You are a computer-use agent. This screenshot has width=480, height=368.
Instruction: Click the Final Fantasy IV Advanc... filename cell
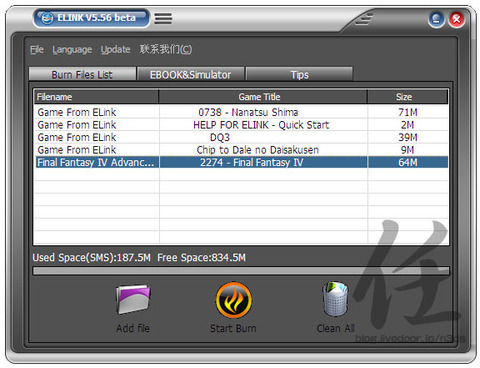point(96,162)
